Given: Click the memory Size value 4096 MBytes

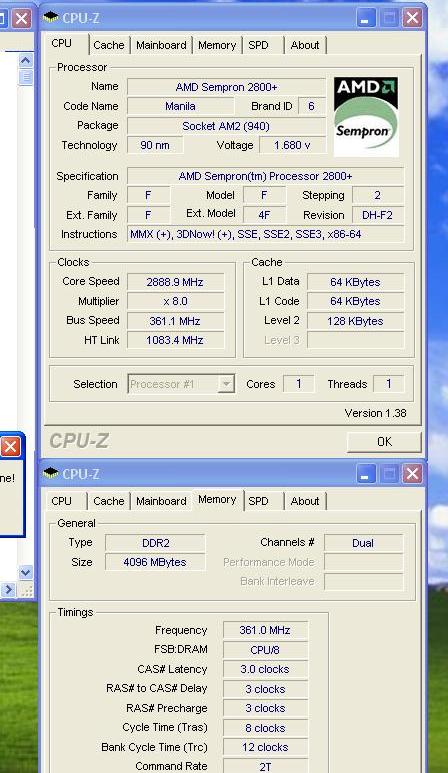Looking at the screenshot, I should (155, 562).
